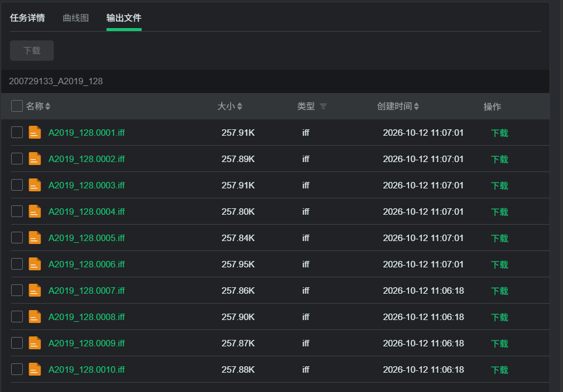563x392 pixels.
Task: Check the box for A2019_128.0001.iff
Action: (x=17, y=132)
